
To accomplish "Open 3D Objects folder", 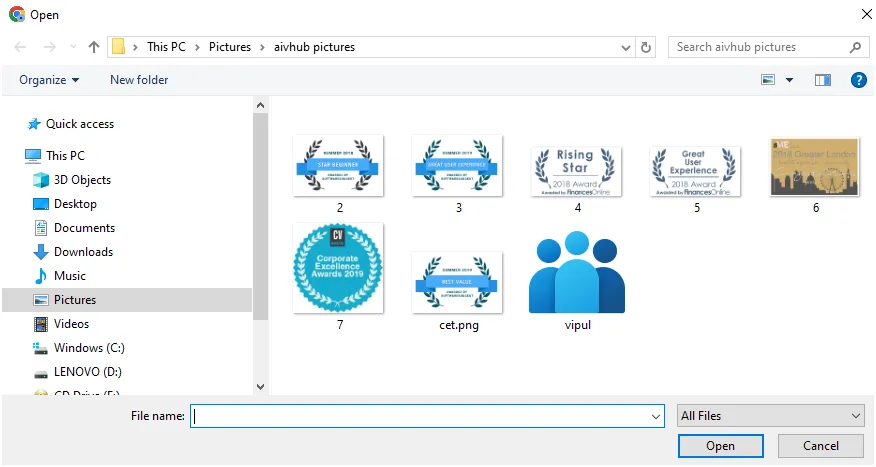I will click(x=82, y=180).
